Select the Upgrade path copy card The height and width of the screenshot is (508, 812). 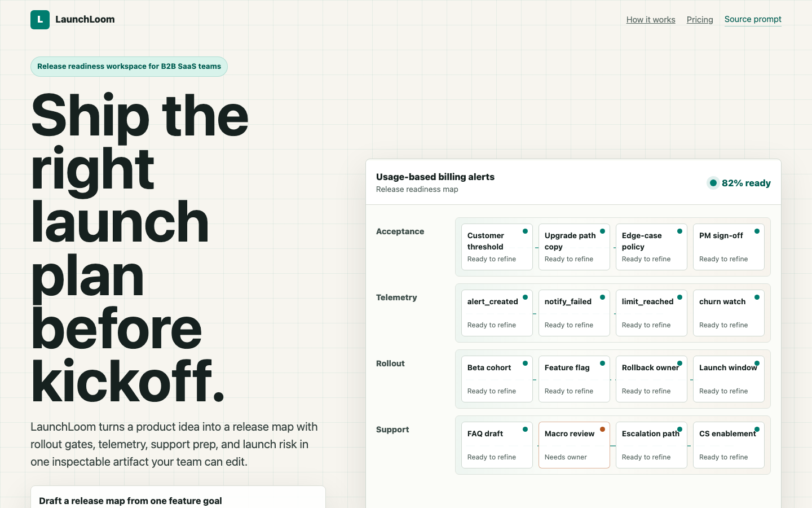click(574, 247)
